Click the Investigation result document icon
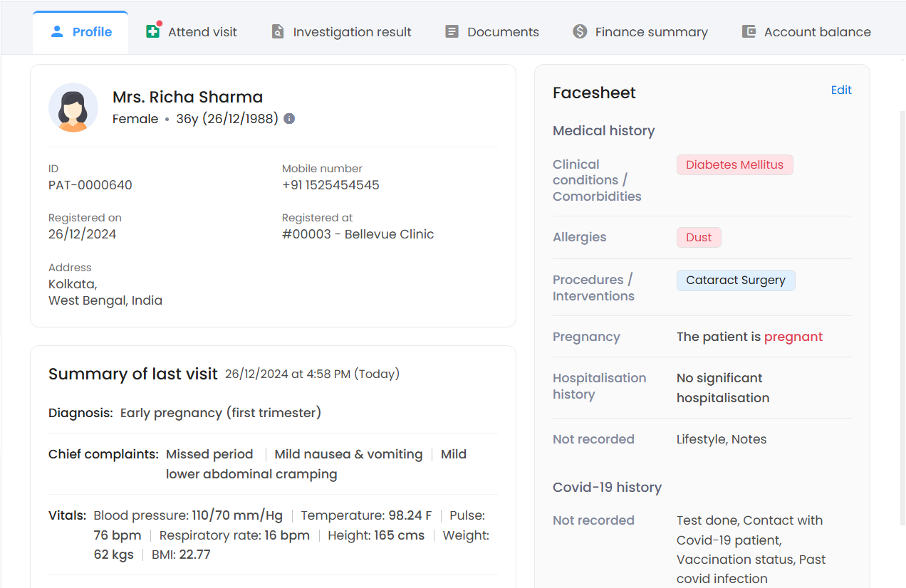Screen dimensions: 906x588 coord(278,32)
